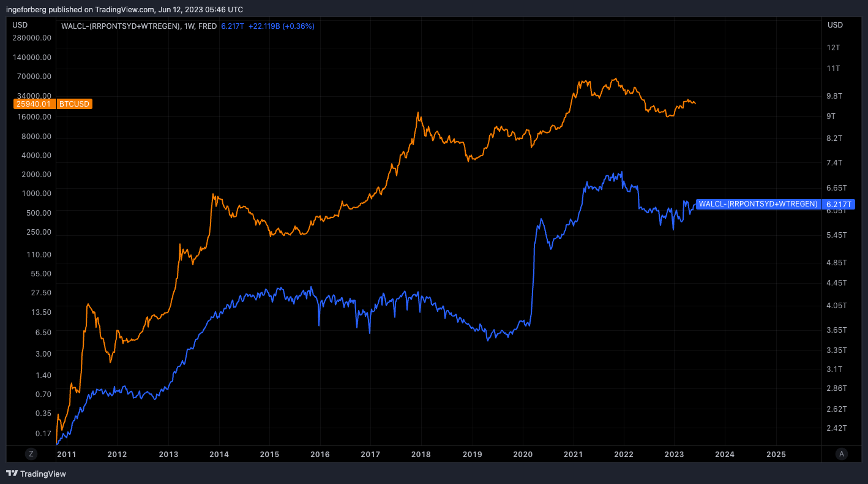Click the 2022 label on time axis
The height and width of the screenshot is (484, 868).
tap(624, 455)
